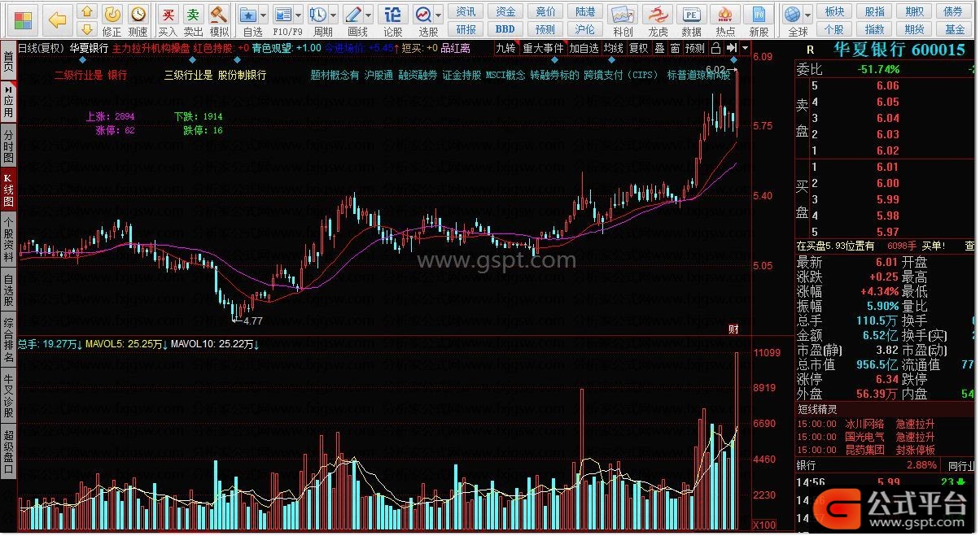Expand the 选股 dropdown arrow
This screenshot has width=980, height=536.
[x=439, y=15]
